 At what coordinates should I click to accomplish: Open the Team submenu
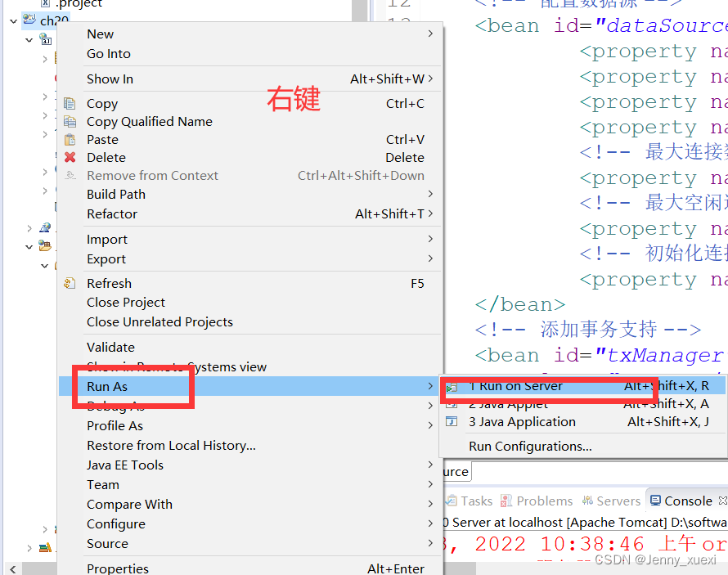[x=251, y=484]
